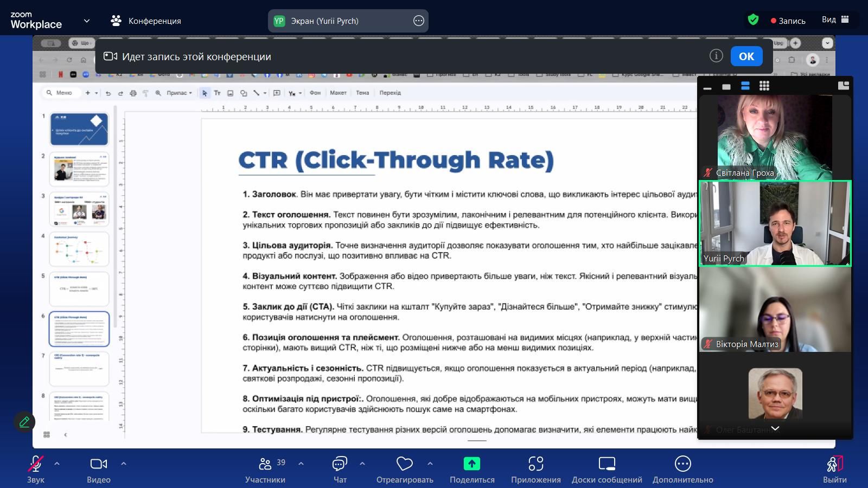The height and width of the screenshot is (488, 868).
Task: Click the shapes tool icon
Action: tap(244, 93)
